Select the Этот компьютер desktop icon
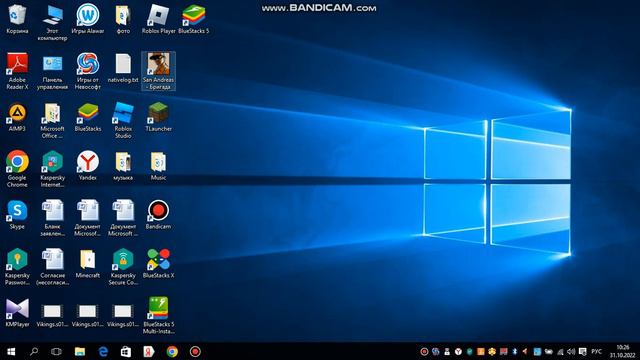640x360 pixels. click(52, 23)
